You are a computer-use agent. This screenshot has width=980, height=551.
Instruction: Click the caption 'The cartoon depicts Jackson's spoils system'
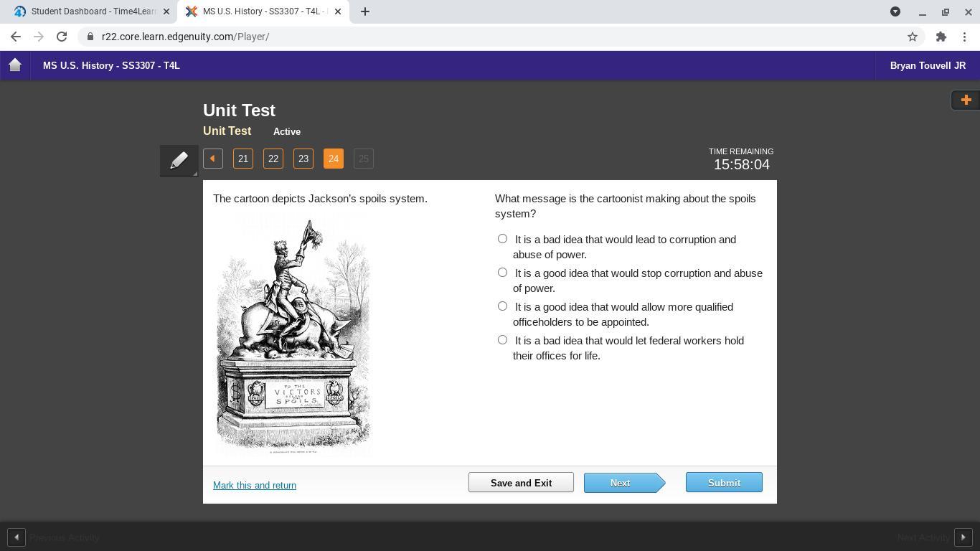click(320, 199)
